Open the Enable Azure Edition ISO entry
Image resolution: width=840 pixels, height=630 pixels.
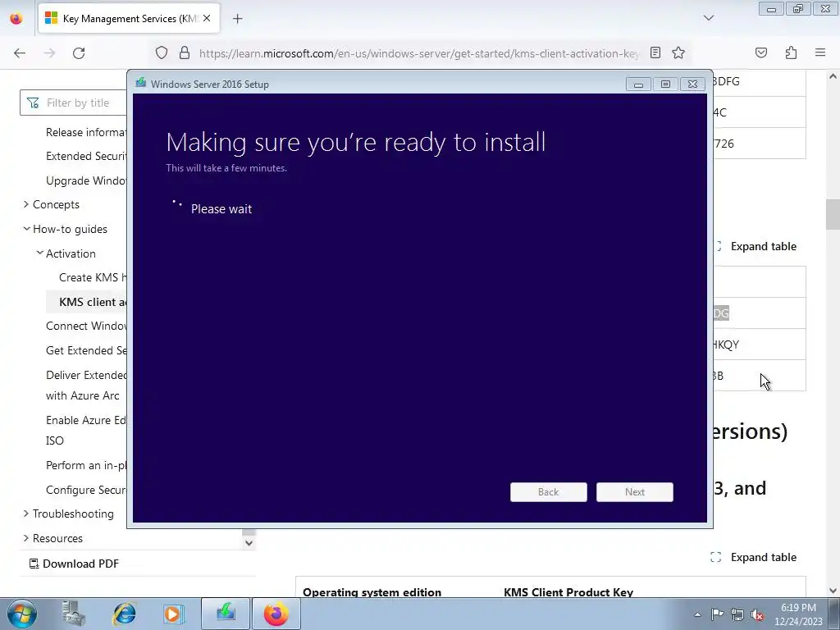(86, 430)
